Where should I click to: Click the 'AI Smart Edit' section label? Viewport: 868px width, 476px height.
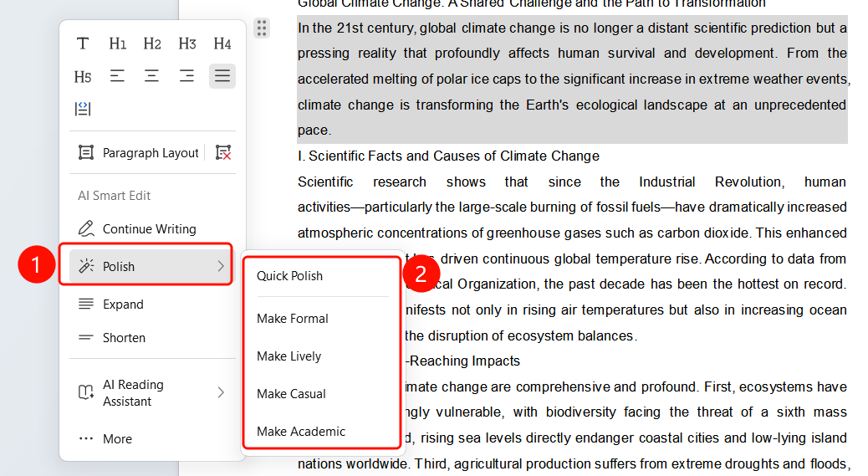click(114, 196)
